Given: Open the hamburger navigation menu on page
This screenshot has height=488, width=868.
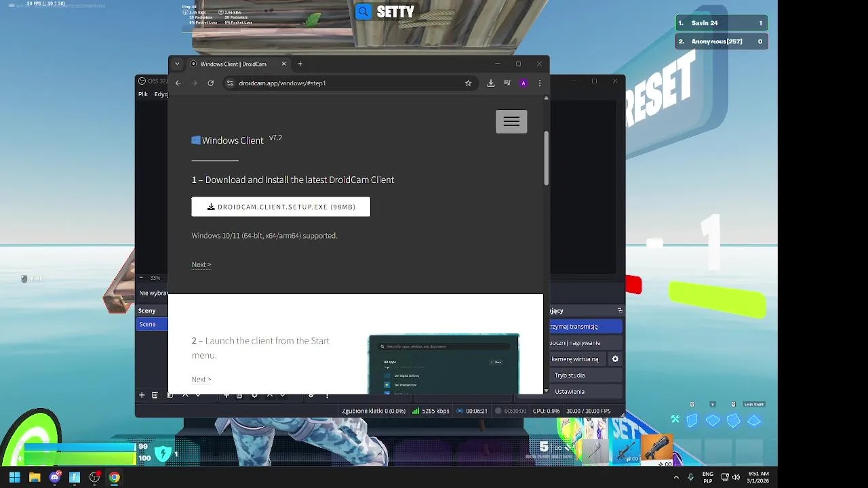Looking at the screenshot, I should click(511, 121).
